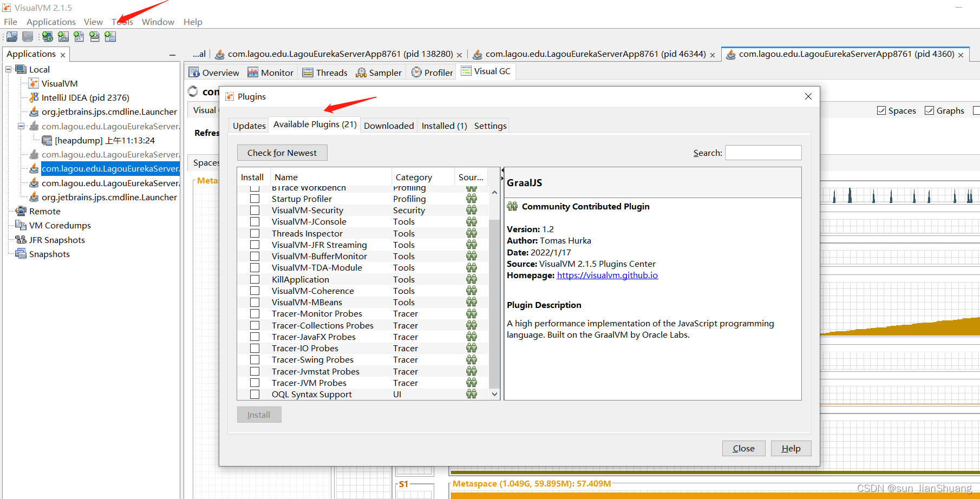This screenshot has height=499, width=980.
Task: Click the Add JFR Snapshot toolbar icon
Action: [x=95, y=36]
